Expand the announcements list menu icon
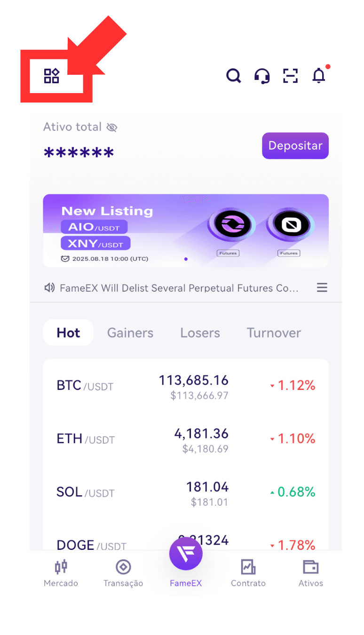The height and width of the screenshot is (635, 364). pos(322,287)
